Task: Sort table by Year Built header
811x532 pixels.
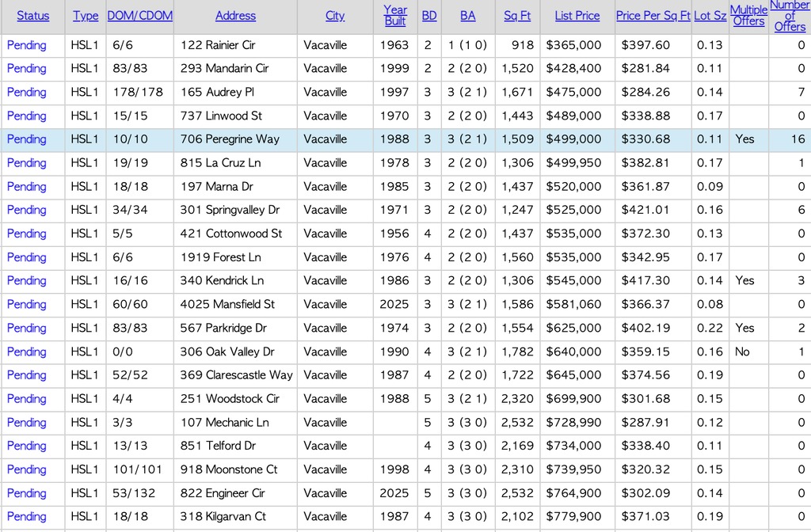Action: pos(394,15)
